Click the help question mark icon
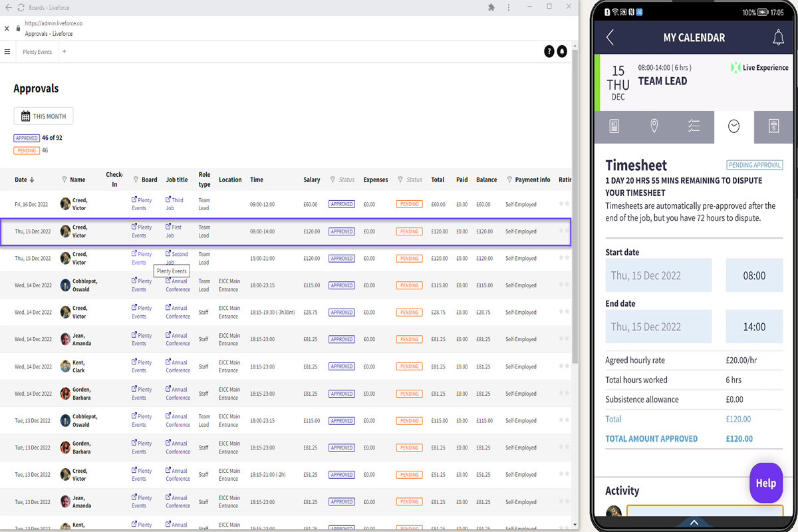 549,52
